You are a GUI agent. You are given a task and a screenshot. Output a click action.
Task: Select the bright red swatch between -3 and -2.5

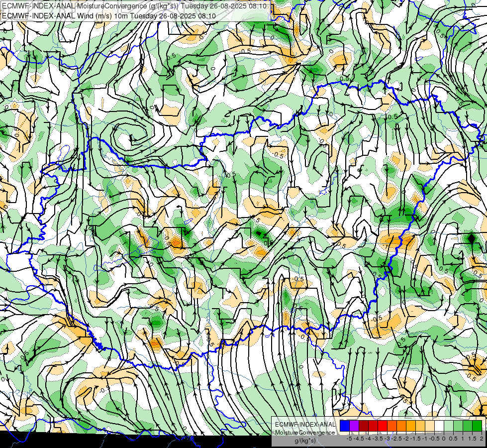click(x=383, y=426)
